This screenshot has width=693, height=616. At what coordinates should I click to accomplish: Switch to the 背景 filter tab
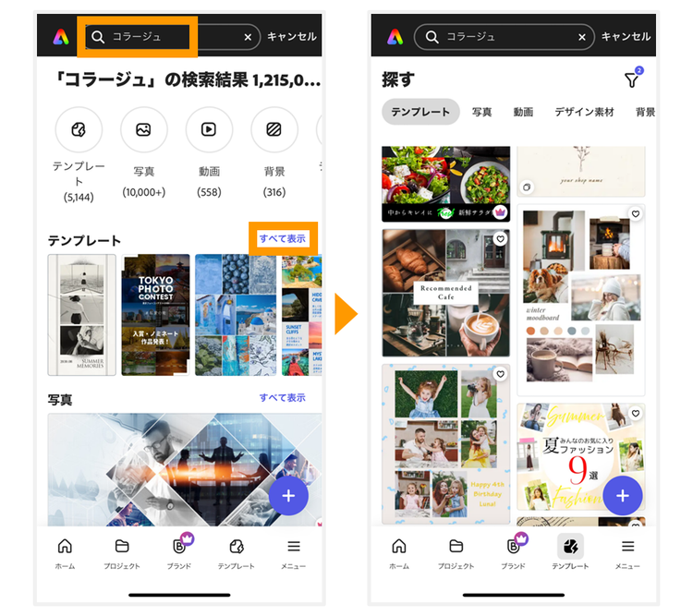tap(645, 112)
